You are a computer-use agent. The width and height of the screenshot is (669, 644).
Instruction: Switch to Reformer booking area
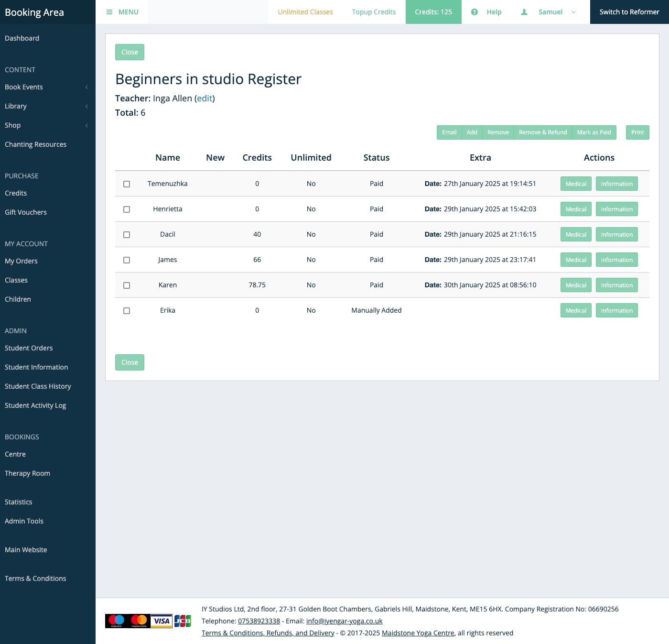(x=629, y=12)
